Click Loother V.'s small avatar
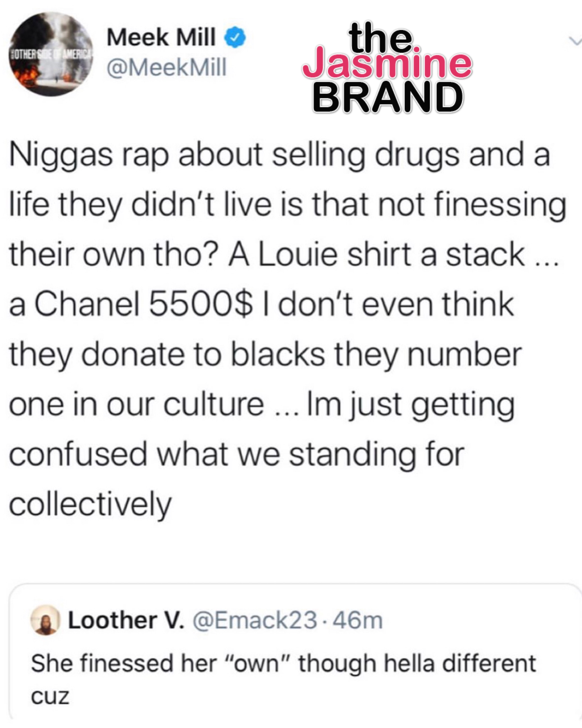The image size is (582, 728). point(45,620)
